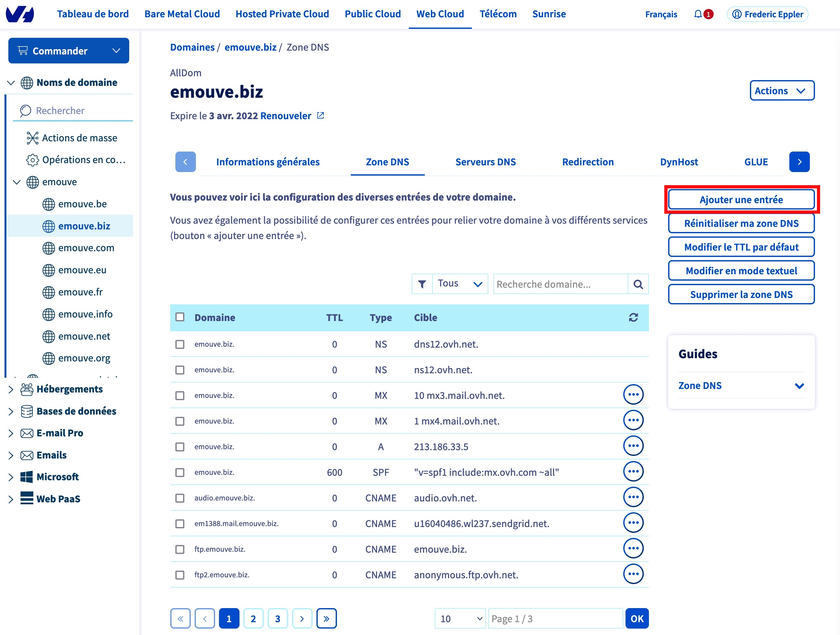The image size is (840, 635).
Task: Click the OVH logo in the header
Action: [20, 14]
